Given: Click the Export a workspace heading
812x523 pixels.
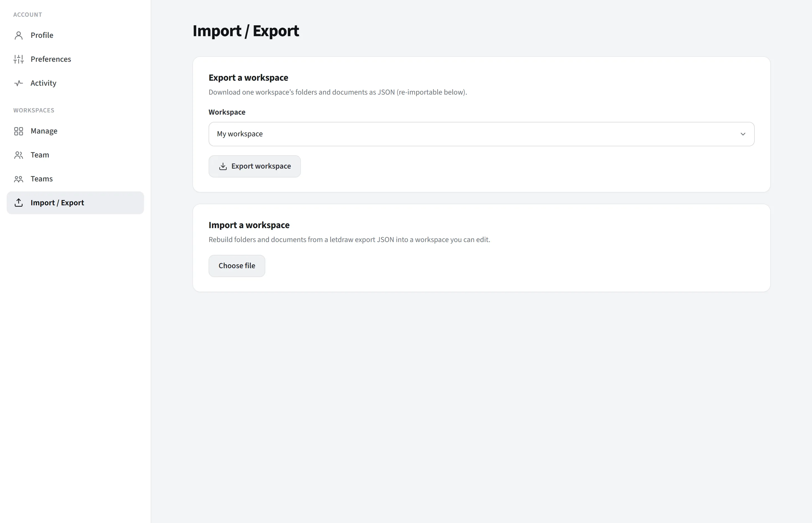Looking at the screenshot, I should [x=249, y=78].
